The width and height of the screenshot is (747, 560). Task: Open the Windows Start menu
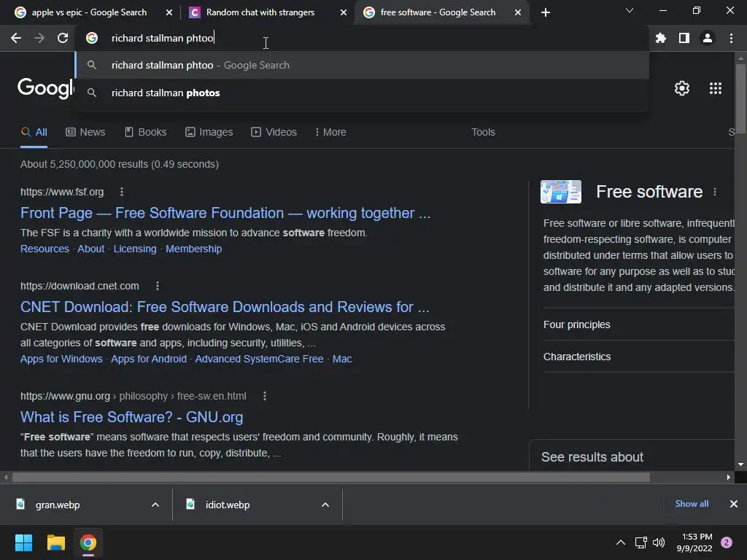click(23, 542)
